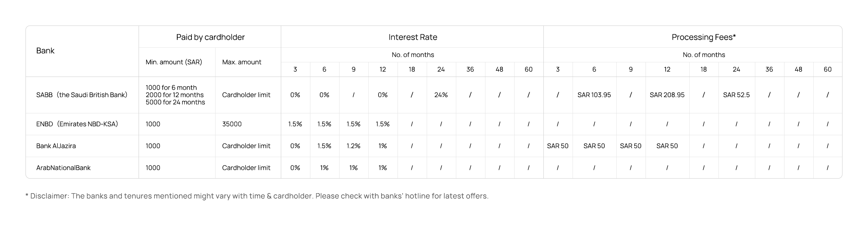Click the Max. amount subheader
The width and height of the screenshot is (868, 226).
pos(241,62)
